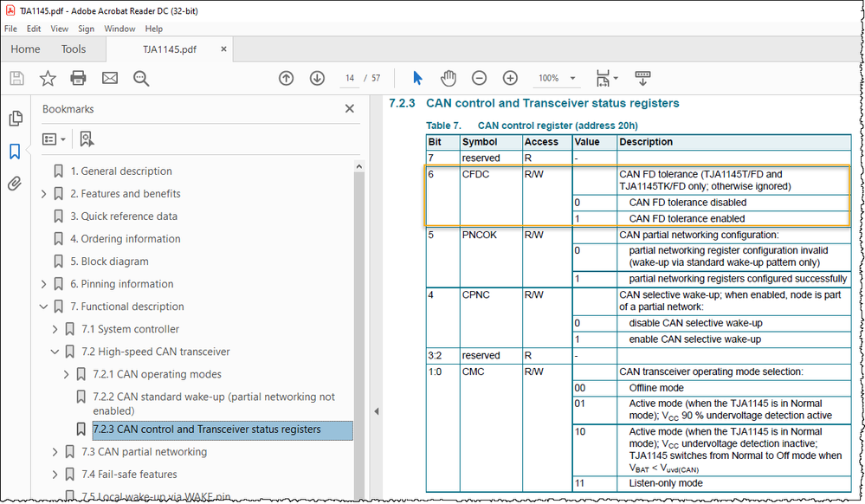This screenshot has height=504, width=865.
Task: Expand 7.2.1 CAN operating modes bookmark
Action: (x=66, y=375)
